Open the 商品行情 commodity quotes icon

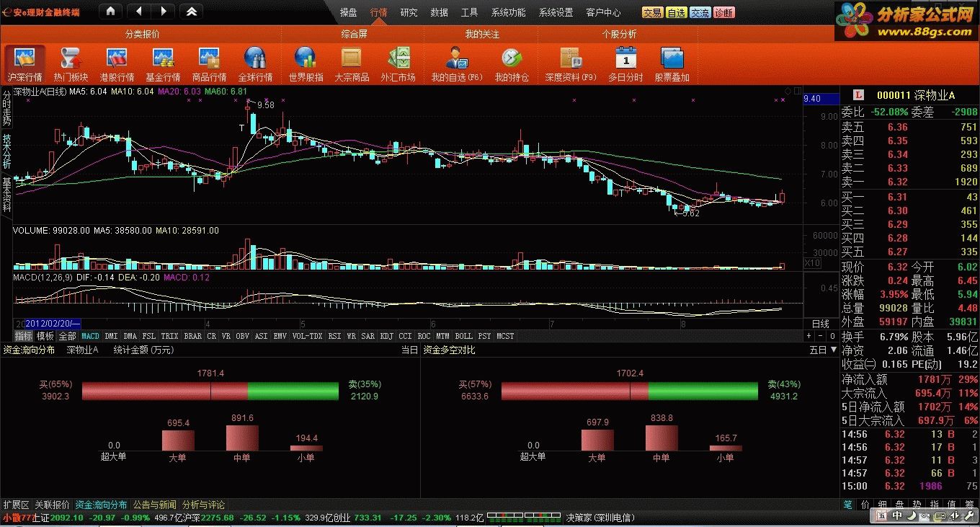(209, 64)
